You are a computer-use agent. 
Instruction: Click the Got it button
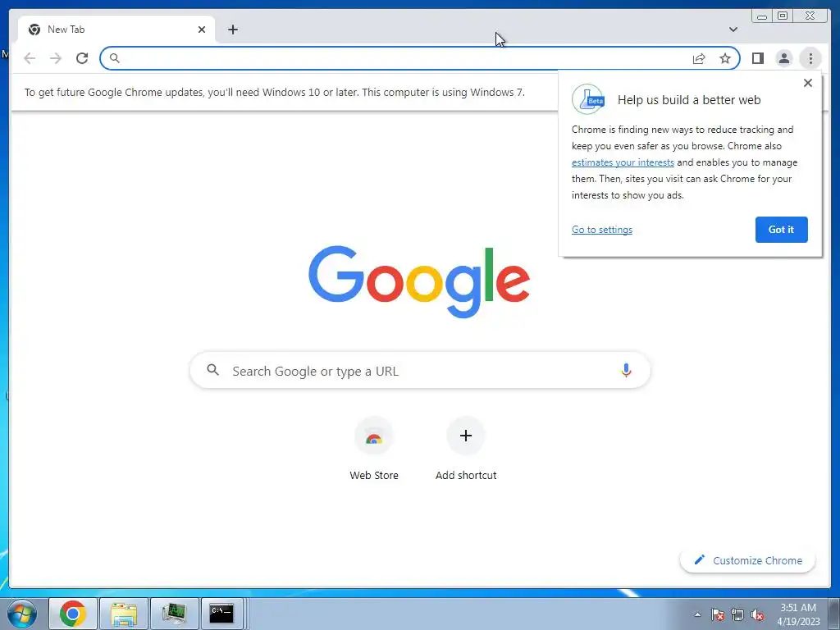point(781,230)
